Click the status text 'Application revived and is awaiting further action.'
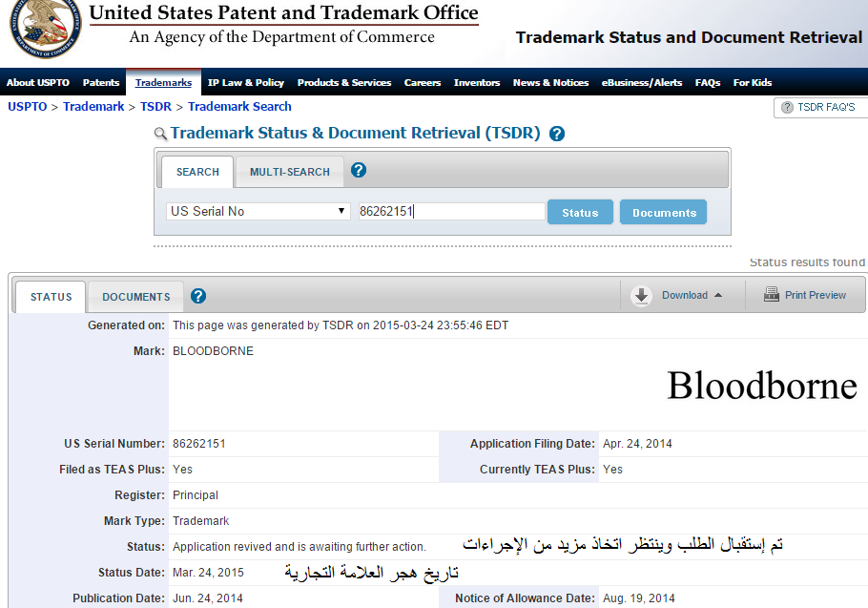The height and width of the screenshot is (608, 868). tap(300, 547)
